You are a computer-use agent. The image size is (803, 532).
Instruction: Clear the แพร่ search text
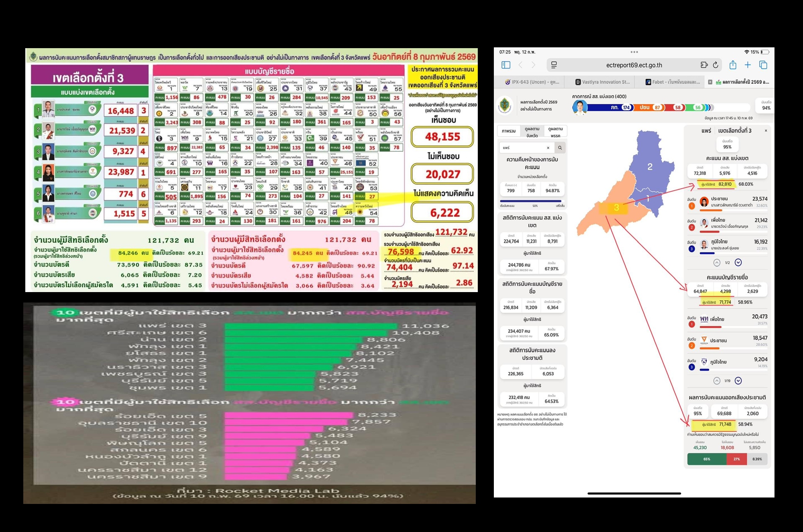pos(548,148)
